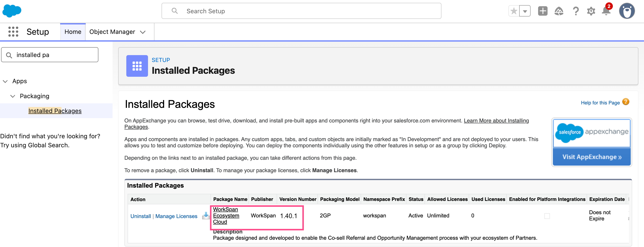Click the 2GP packaging model cell

325,215
